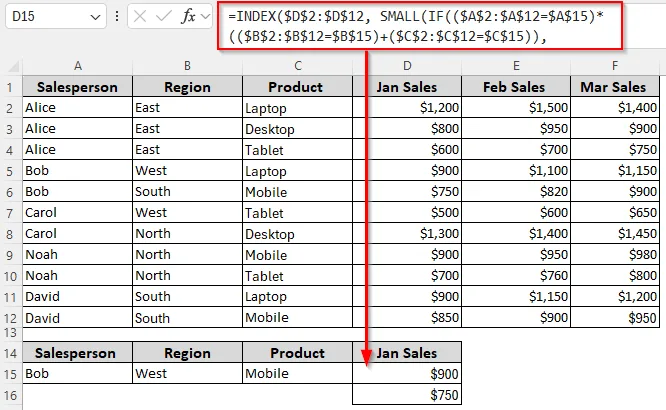
Task: Select cell F2 showing $1,400
Action: [x=615, y=107]
